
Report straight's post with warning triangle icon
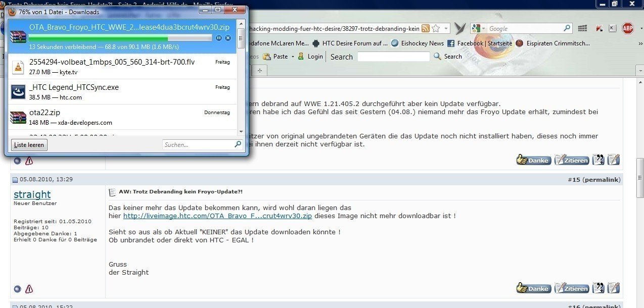pyautogui.click(x=29, y=289)
